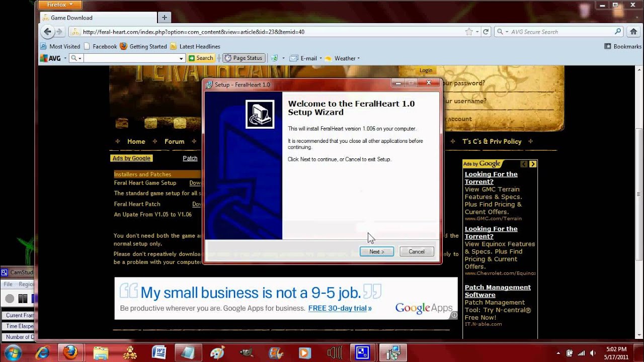This screenshot has width=644, height=362.
Task: Cancel the FeralHeart setup wizard
Action: tap(417, 251)
